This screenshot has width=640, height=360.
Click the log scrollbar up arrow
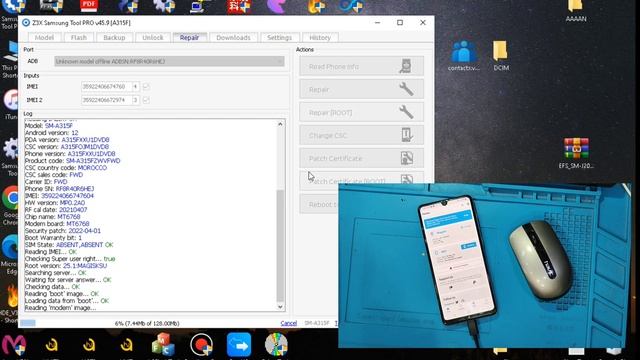pyautogui.click(x=280, y=124)
